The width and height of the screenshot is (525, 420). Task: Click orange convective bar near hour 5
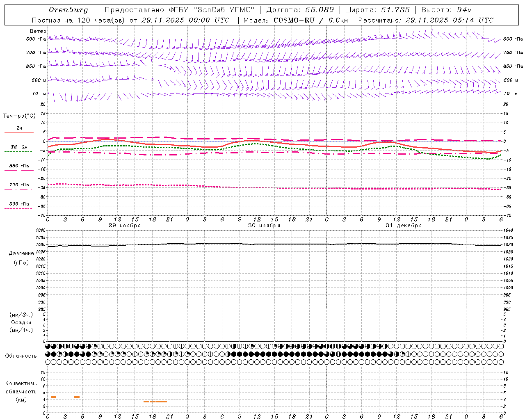pyautogui.click(x=77, y=397)
